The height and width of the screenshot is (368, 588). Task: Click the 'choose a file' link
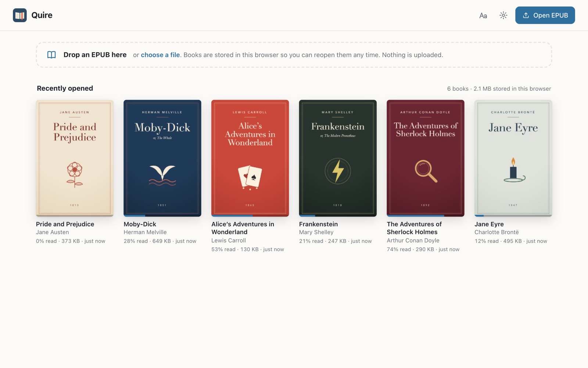[x=160, y=55]
